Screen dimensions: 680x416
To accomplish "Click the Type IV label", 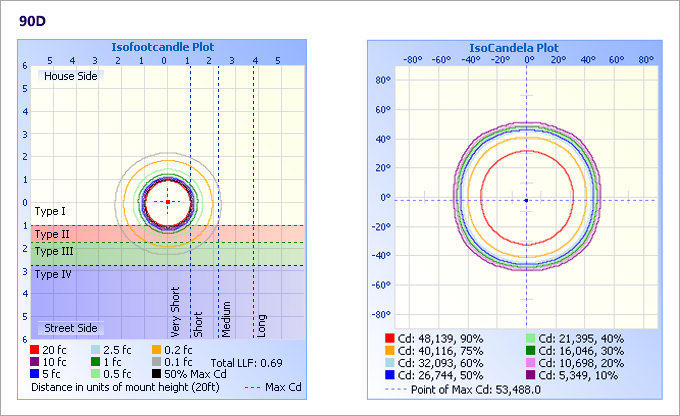I will (53, 274).
